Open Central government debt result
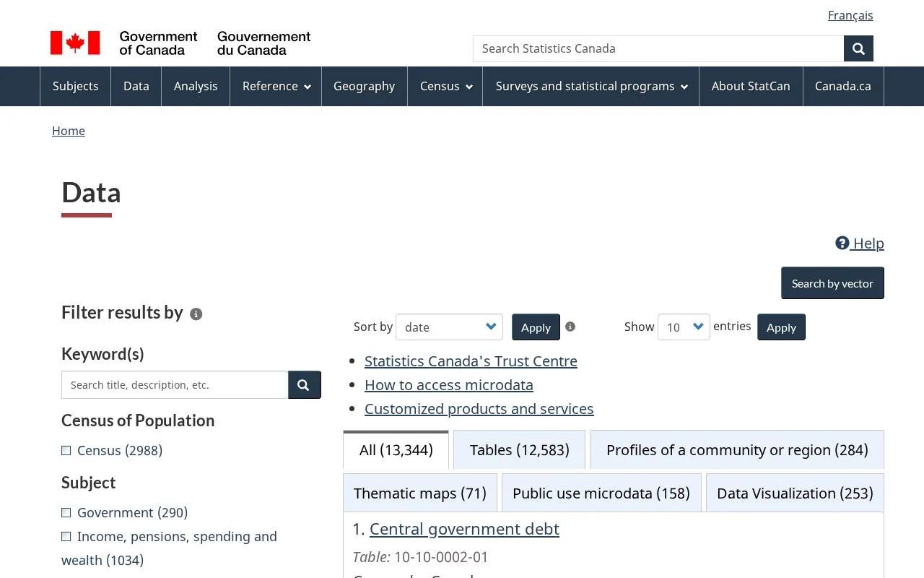Viewport: 924px width, 578px height. [x=464, y=529]
